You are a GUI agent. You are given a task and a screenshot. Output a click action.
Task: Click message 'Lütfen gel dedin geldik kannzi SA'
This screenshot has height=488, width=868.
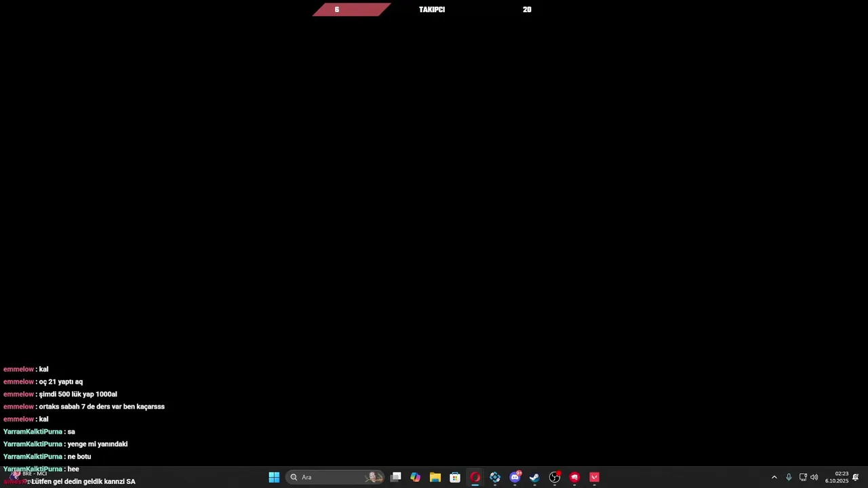pyautogui.click(x=83, y=481)
